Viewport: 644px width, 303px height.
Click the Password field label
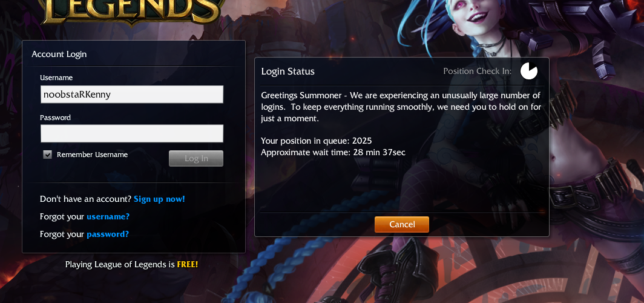tap(56, 118)
